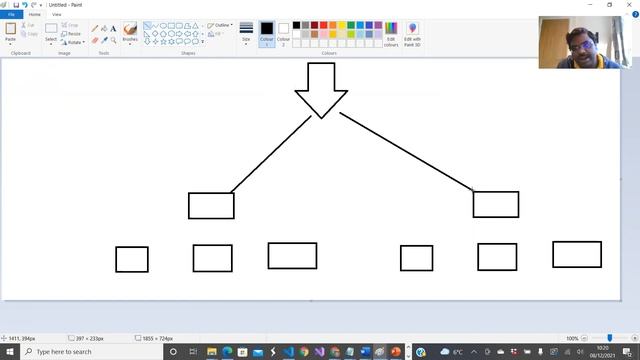The height and width of the screenshot is (360, 640).
Task: Open Paint Help question mark icon
Action: point(636,14)
